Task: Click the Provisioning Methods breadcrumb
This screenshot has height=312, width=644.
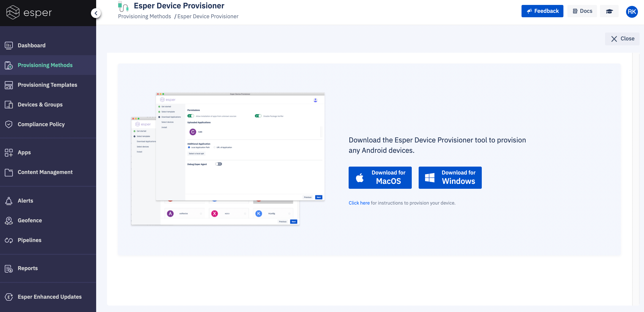Action: point(144,16)
